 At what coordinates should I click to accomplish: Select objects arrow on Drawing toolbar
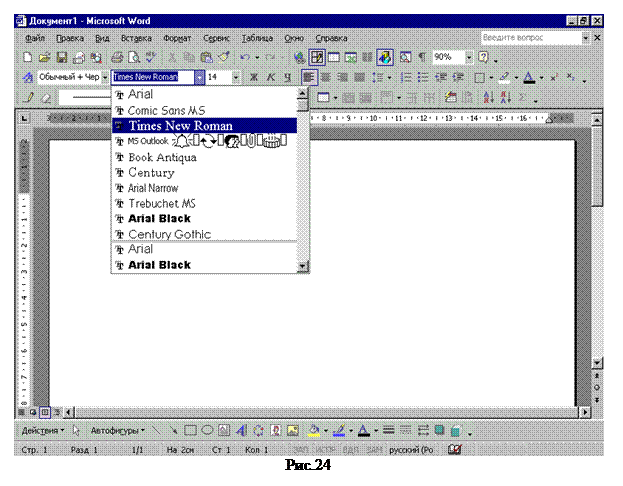point(76,430)
